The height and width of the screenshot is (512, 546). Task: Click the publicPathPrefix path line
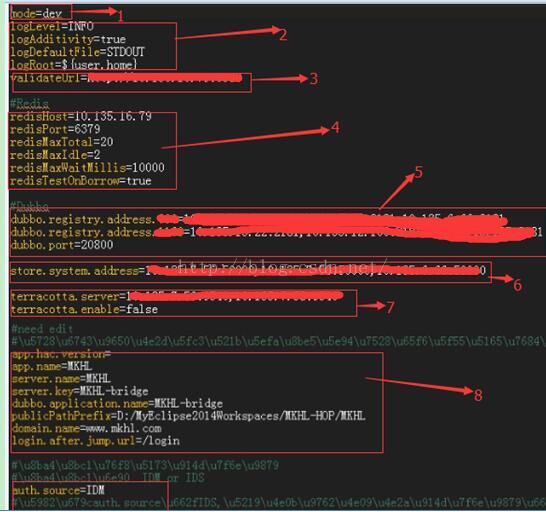click(189, 416)
